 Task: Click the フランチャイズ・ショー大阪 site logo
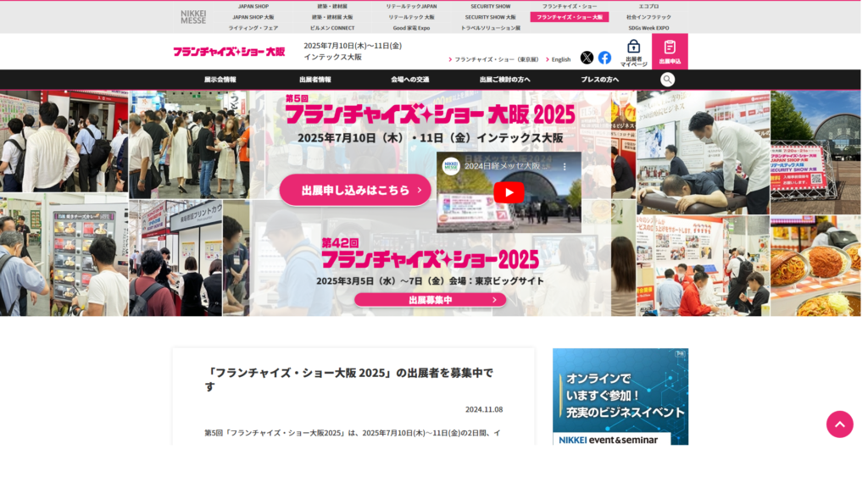[229, 52]
